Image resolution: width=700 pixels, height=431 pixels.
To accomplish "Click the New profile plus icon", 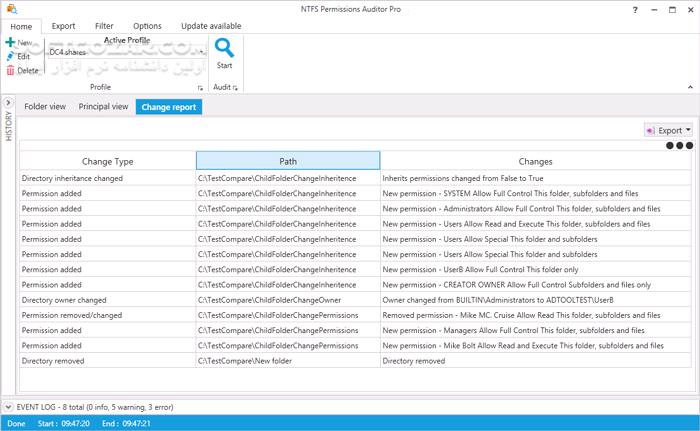I will click(x=10, y=43).
